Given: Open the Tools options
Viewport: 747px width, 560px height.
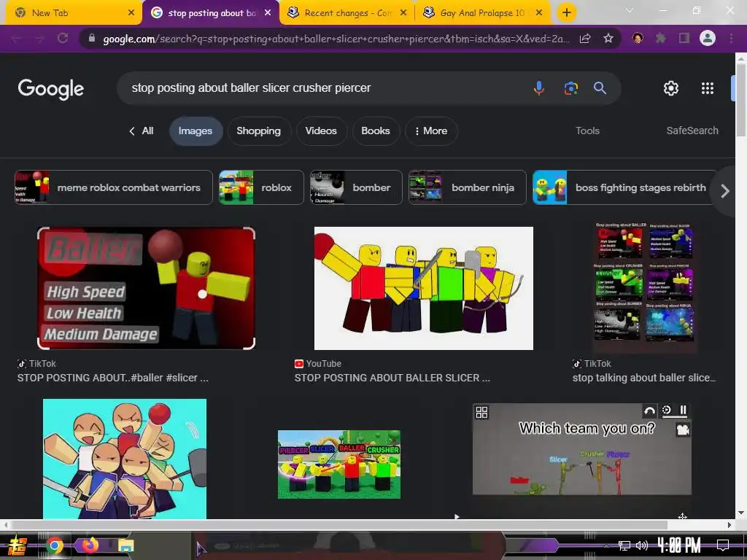Looking at the screenshot, I should (x=587, y=131).
